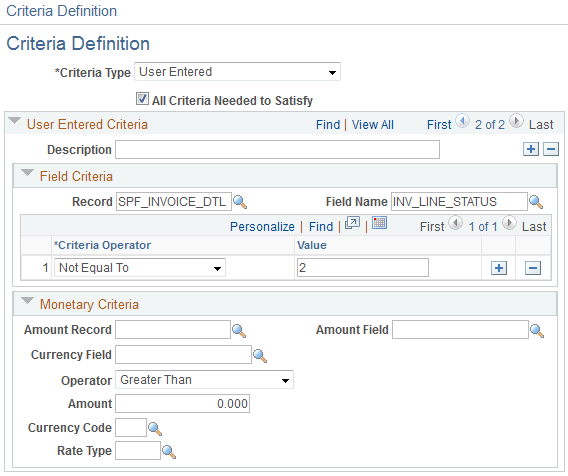The height and width of the screenshot is (476, 568).
Task: Show previous User Entered Criteria row arrow
Action: pyautogui.click(x=462, y=121)
